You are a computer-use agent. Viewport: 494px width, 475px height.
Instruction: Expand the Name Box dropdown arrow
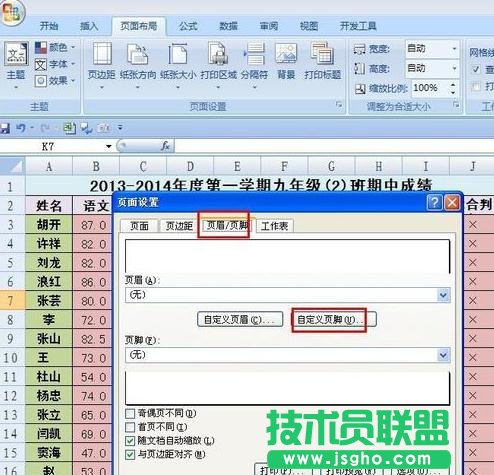coord(109,146)
